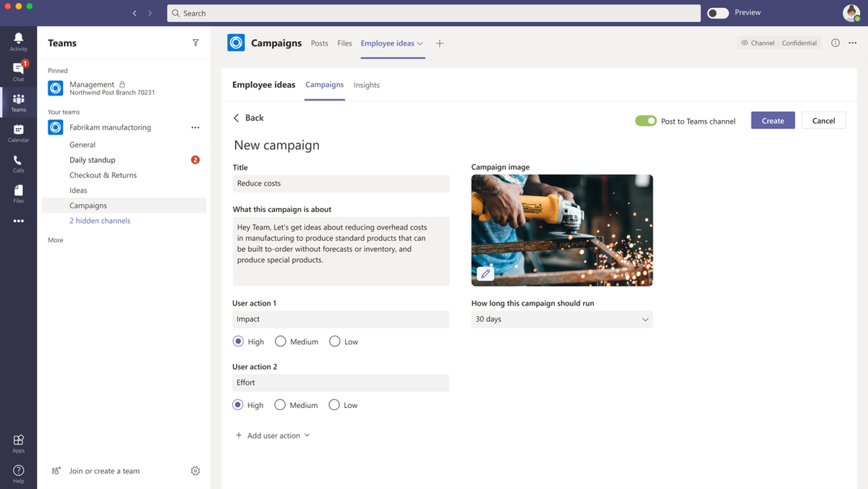This screenshot has width=868, height=489.
Task: Switch to the Chat section
Action: [18, 70]
